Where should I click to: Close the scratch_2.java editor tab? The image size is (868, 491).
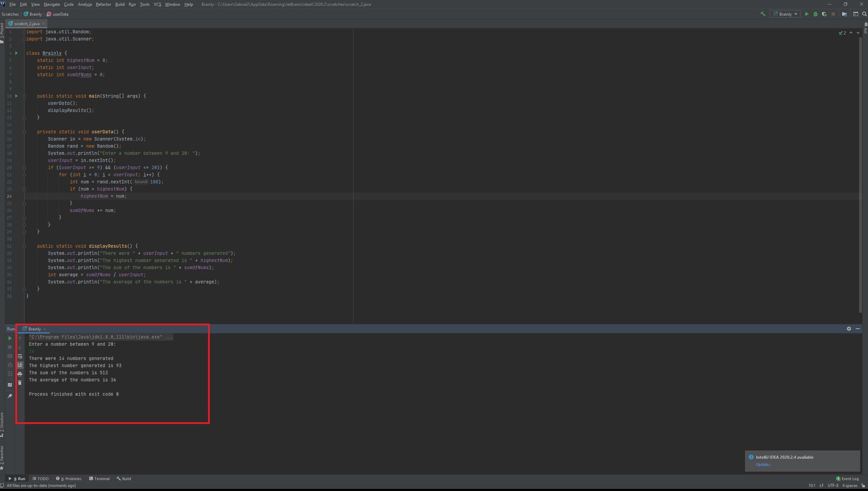43,24
